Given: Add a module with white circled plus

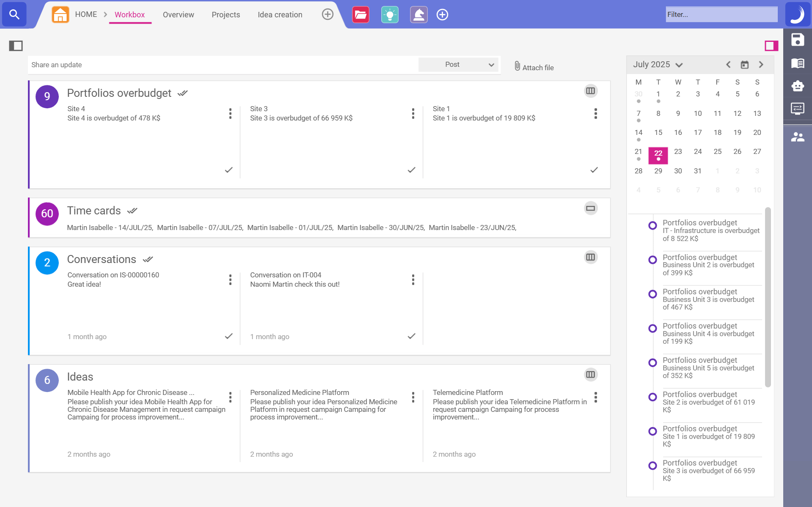Looking at the screenshot, I should coord(442,15).
